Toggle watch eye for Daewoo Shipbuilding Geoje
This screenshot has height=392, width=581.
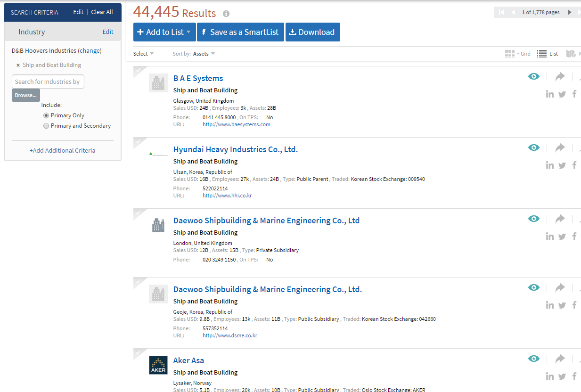pyautogui.click(x=534, y=287)
